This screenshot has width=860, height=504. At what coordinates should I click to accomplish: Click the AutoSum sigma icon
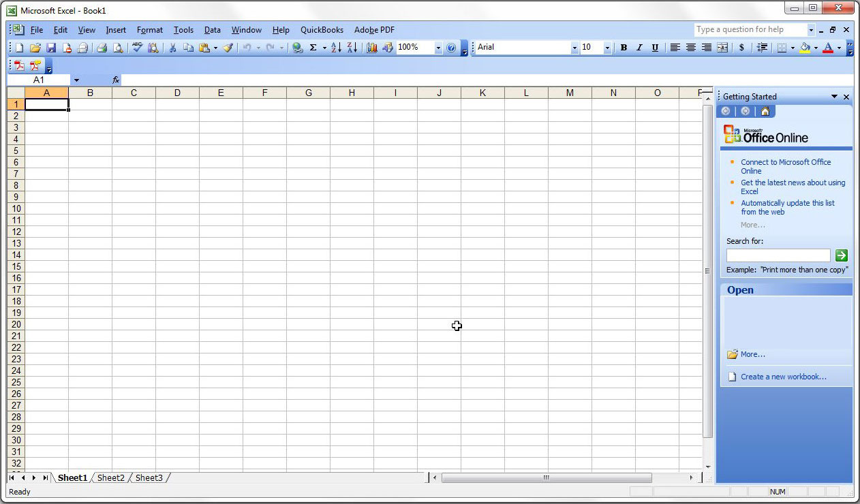pos(313,48)
